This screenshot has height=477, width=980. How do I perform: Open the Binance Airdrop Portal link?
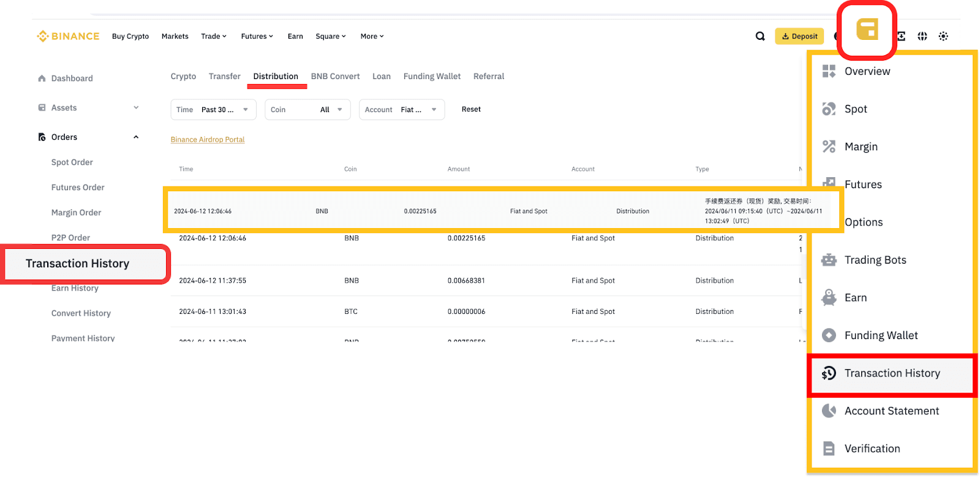208,140
